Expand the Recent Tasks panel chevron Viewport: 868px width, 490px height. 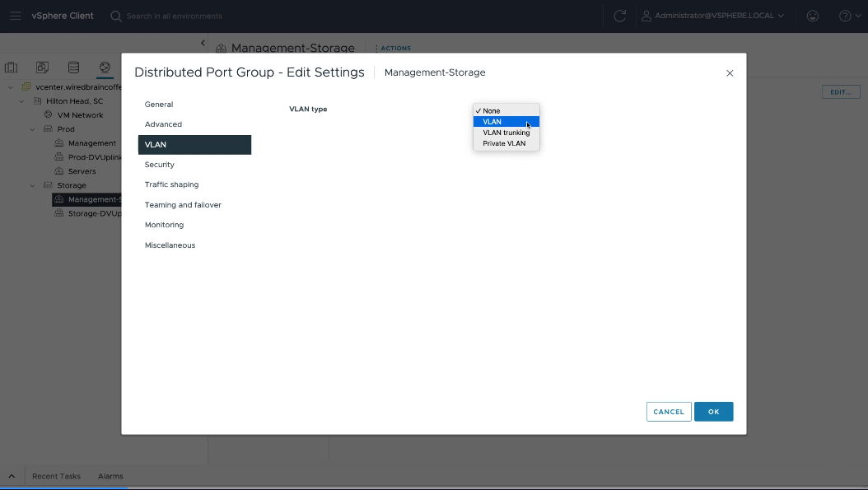(12, 476)
